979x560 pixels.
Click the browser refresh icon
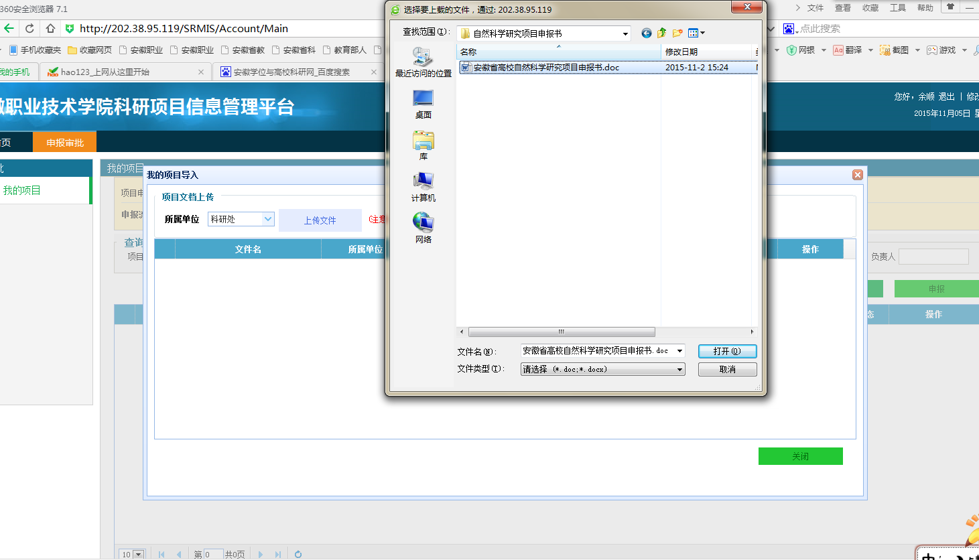pyautogui.click(x=29, y=28)
